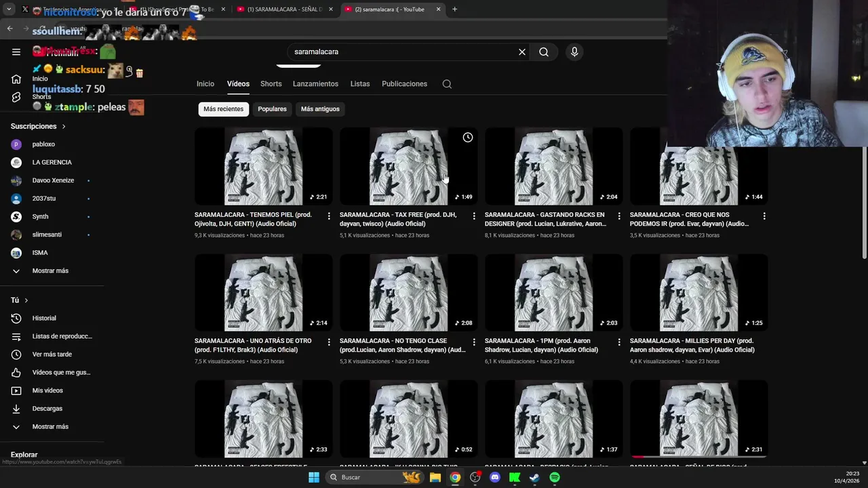Open the Davoo Xeneize subscription channel
Screen dimensions: 868x488
[x=52, y=181]
